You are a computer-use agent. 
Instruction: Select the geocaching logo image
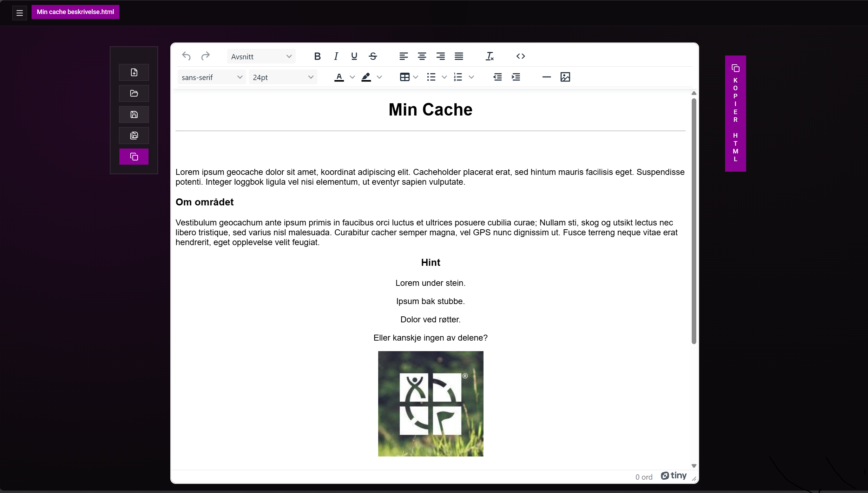pyautogui.click(x=430, y=404)
